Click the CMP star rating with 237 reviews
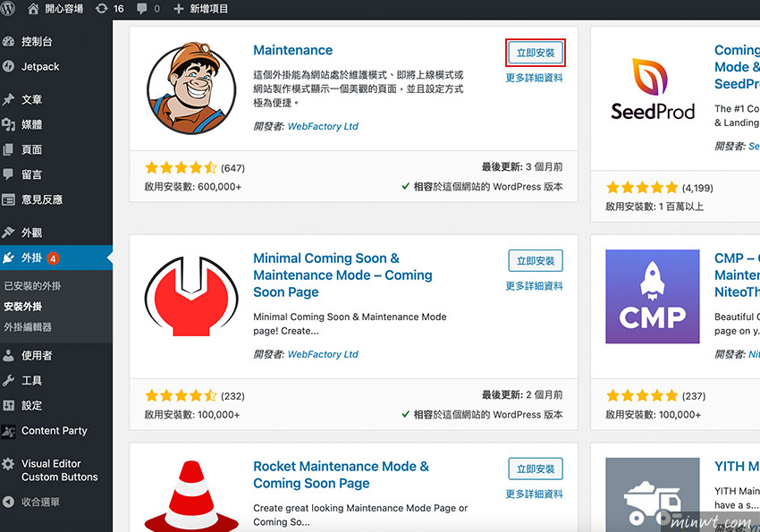The width and height of the screenshot is (760, 532). click(x=642, y=396)
